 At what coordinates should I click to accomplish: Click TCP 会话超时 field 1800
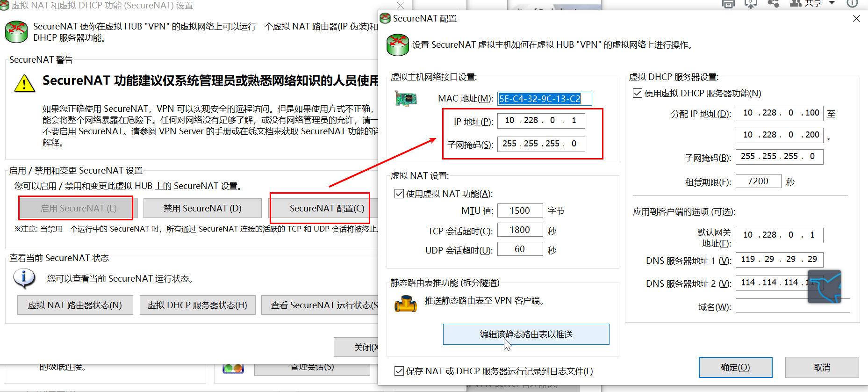click(520, 230)
